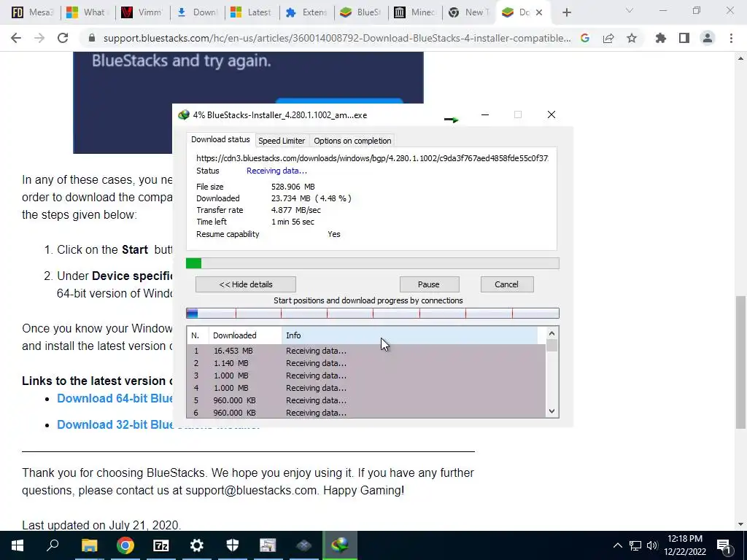Switch to the Minecraft tab
Viewport: 747px width, 560px height.
414,12
